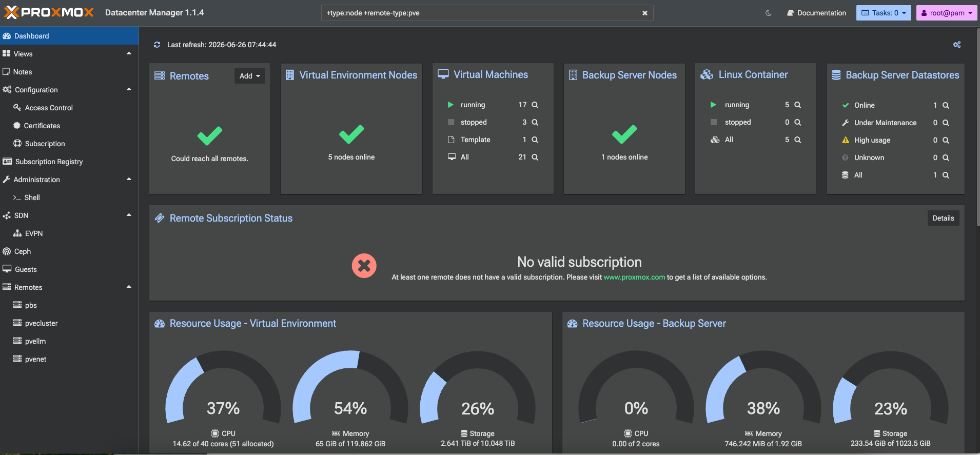This screenshot has width=980, height=455.
Task: Open dashboard settings gears icon
Action: point(957,45)
